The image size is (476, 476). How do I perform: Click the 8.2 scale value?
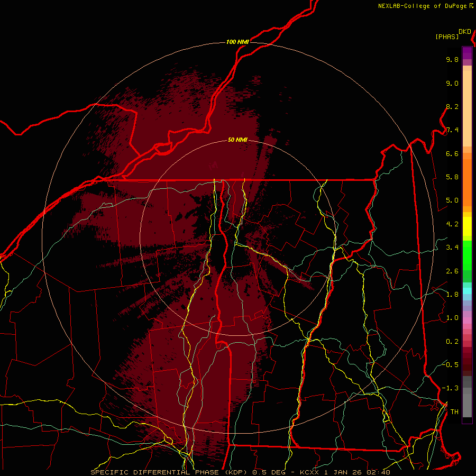pos(452,106)
